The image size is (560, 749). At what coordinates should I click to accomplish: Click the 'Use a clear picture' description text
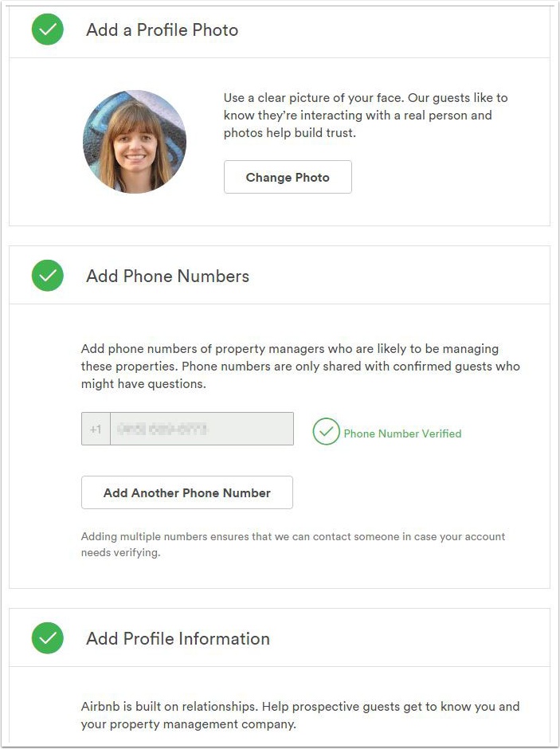pyautogui.click(x=366, y=115)
